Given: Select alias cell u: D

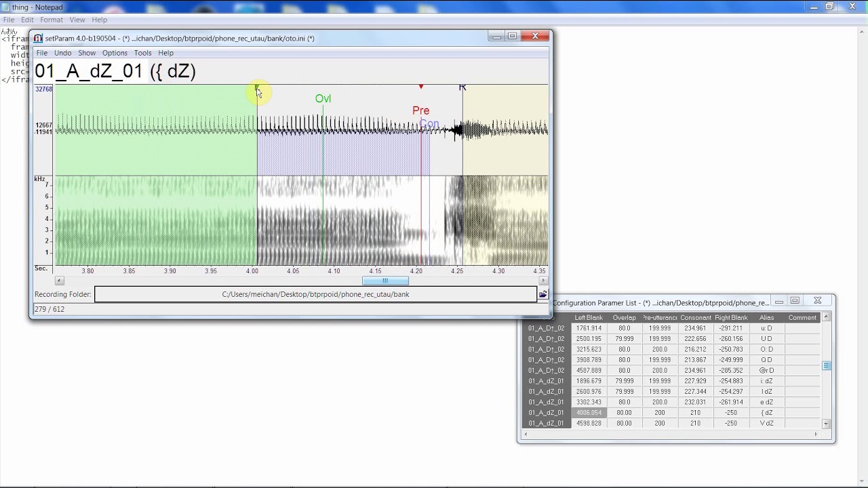Looking at the screenshot, I should click(x=766, y=328).
